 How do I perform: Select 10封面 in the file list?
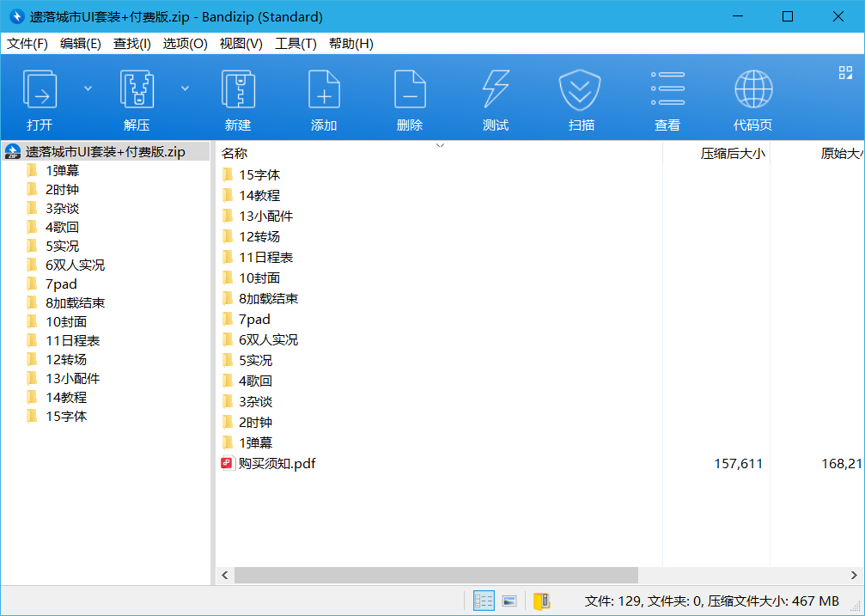259,278
